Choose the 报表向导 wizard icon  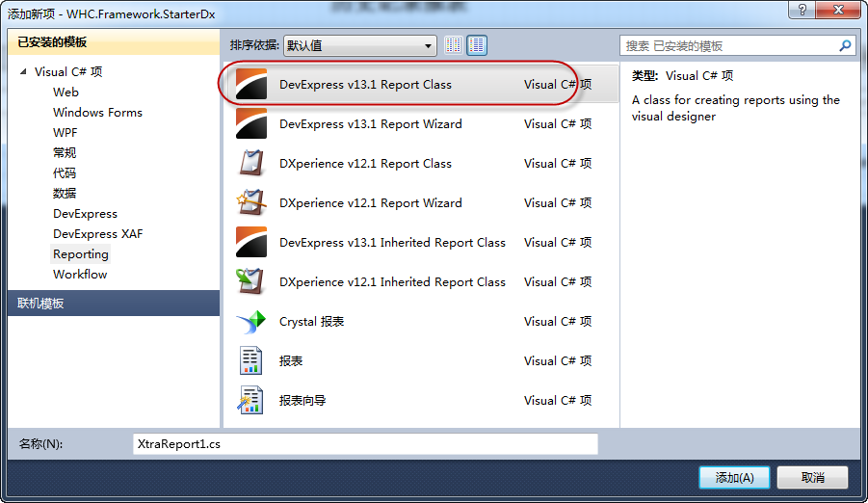click(251, 400)
